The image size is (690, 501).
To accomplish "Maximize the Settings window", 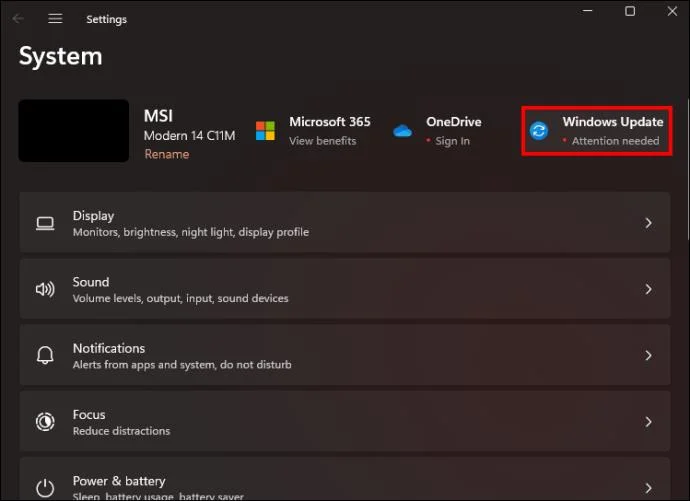I will click(x=630, y=11).
